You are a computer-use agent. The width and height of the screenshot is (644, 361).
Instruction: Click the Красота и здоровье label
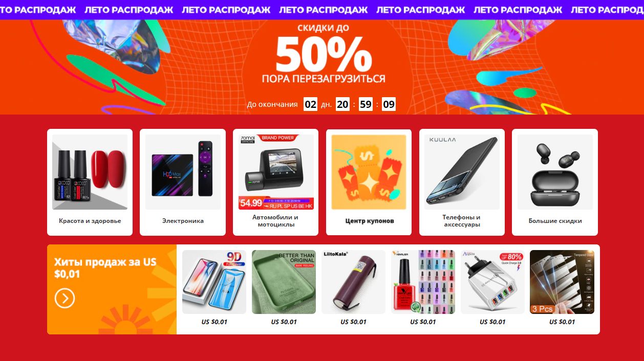click(x=90, y=221)
